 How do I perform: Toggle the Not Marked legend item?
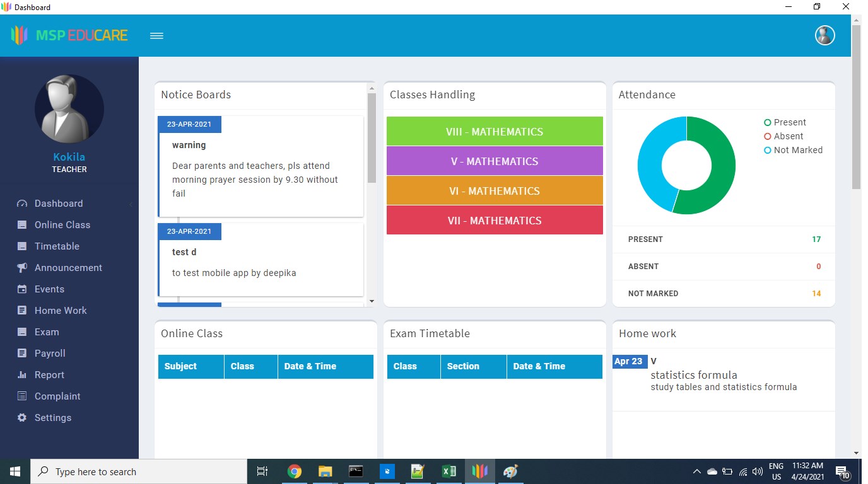tap(793, 150)
